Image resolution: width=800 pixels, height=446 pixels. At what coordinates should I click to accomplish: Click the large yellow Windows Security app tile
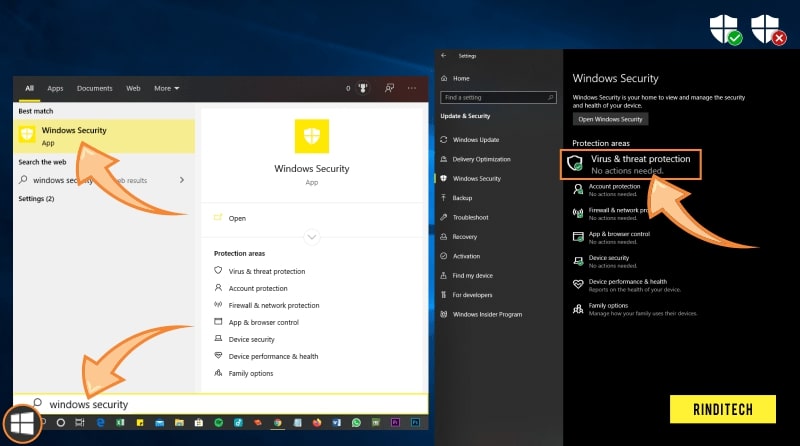point(312,136)
